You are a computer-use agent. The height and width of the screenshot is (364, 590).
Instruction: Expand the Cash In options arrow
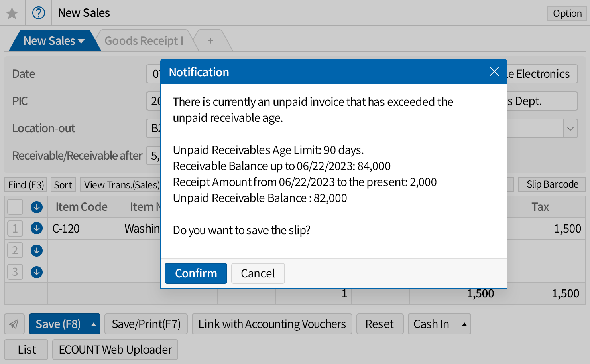[464, 324]
